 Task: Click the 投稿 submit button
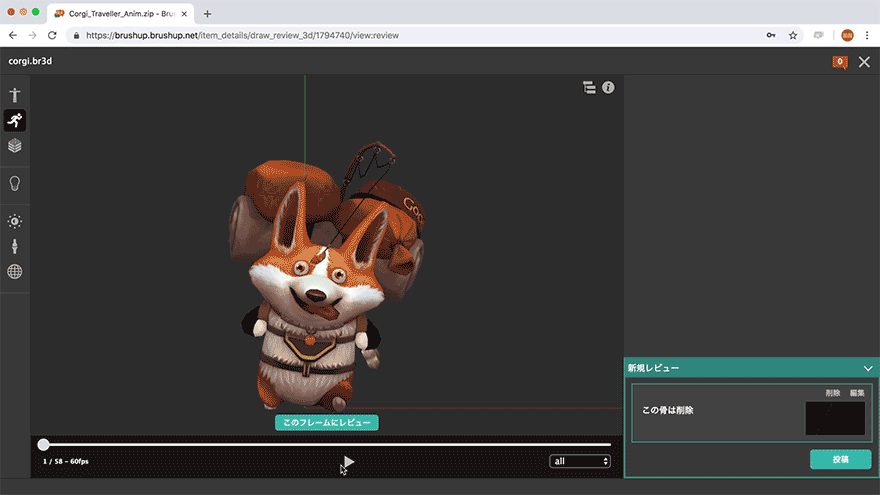pos(840,460)
